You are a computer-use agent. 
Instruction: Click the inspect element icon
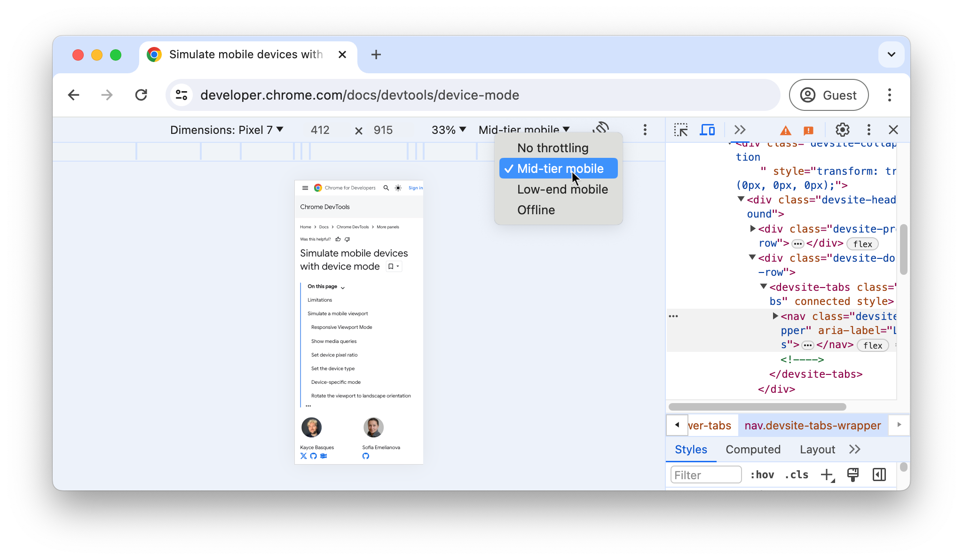point(680,130)
